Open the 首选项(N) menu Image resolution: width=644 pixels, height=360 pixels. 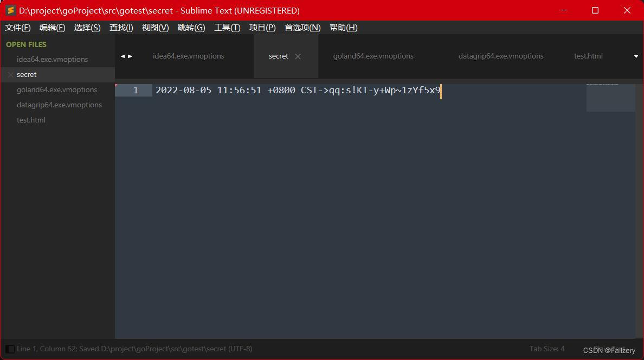[x=302, y=28]
